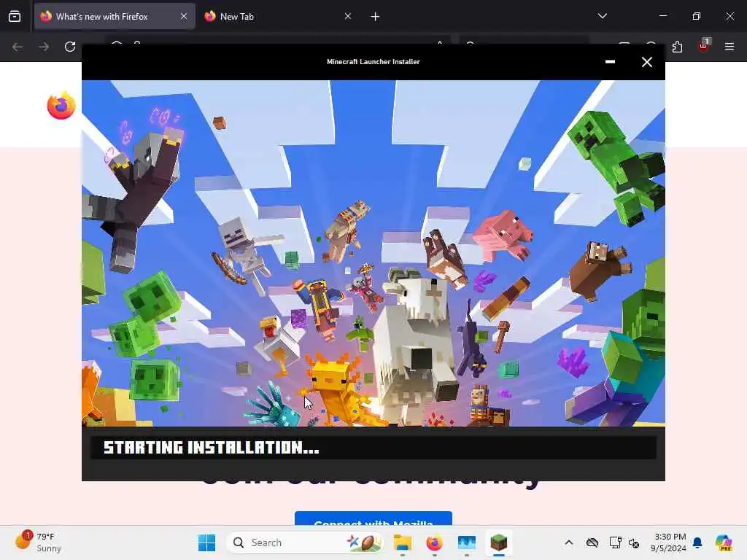Expand the list all tabs dropdown
The width and height of the screenshot is (747, 560).
tap(602, 16)
